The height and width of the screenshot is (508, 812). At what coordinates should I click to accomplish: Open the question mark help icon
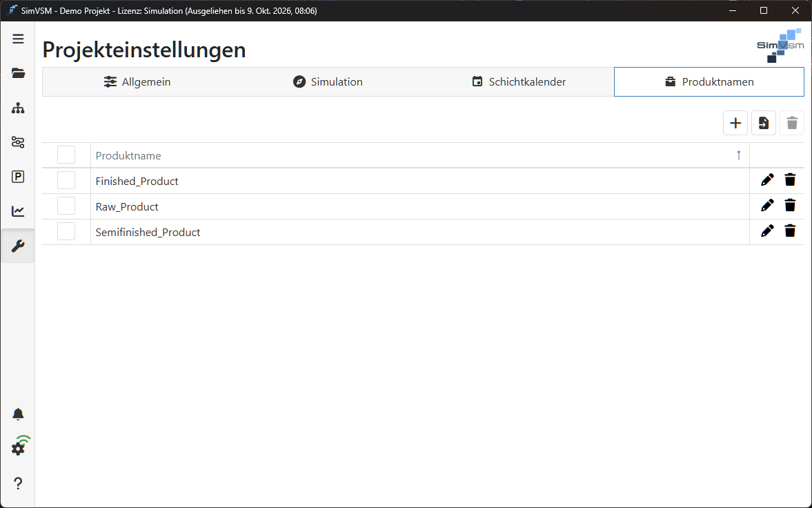18,483
